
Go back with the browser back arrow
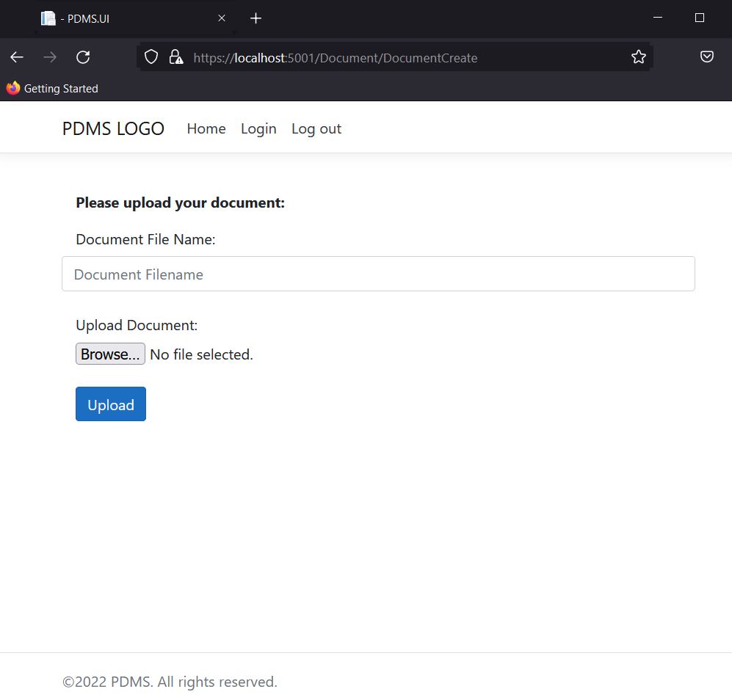[x=17, y=57]
